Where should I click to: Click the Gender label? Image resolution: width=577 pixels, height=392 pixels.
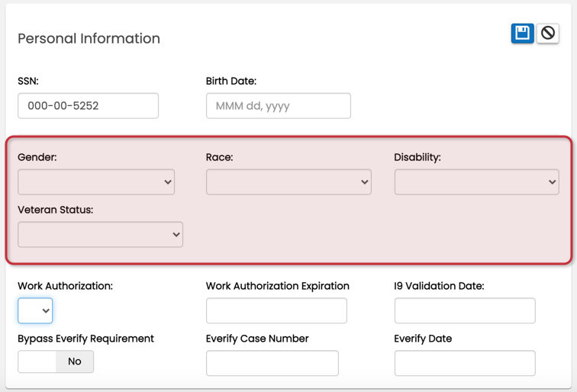point(37,157)
